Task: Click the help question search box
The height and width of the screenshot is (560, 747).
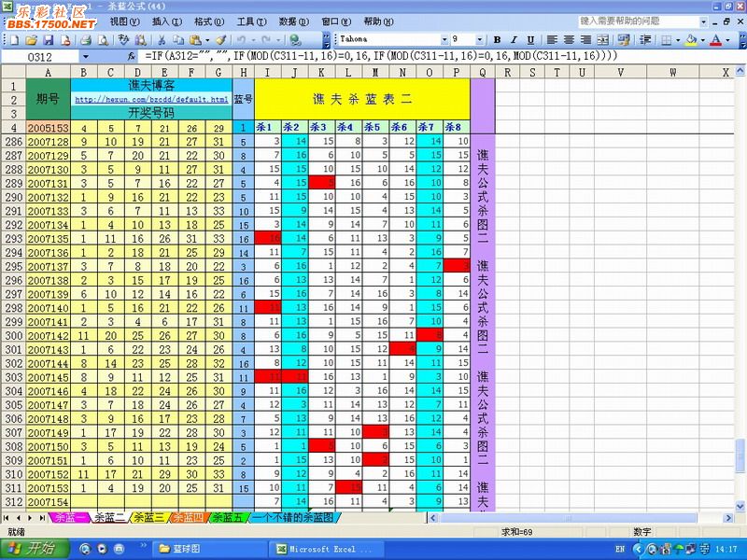Action: point(639,21)
